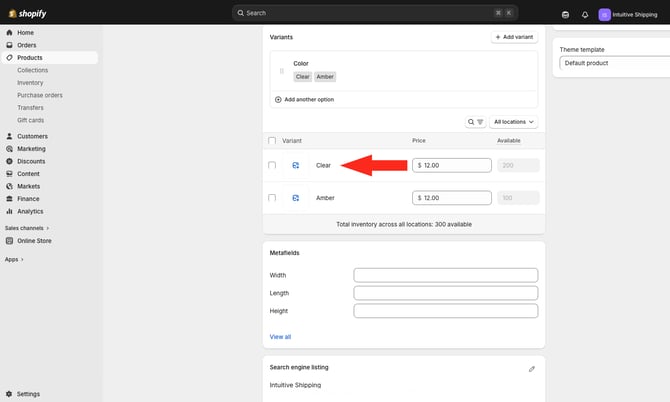The height and width of the screenshot is (402, 670).
Task: Focus the top Search bar
Action: coord(375,13)
